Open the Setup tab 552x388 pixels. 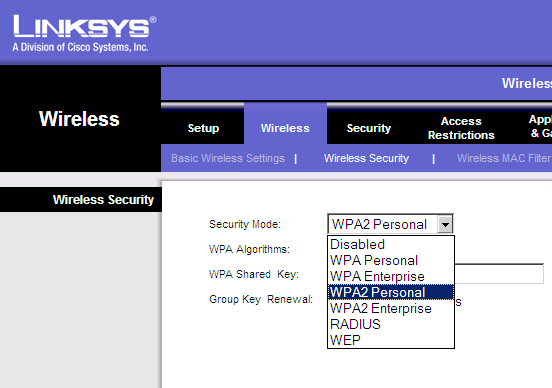[203, 128]
